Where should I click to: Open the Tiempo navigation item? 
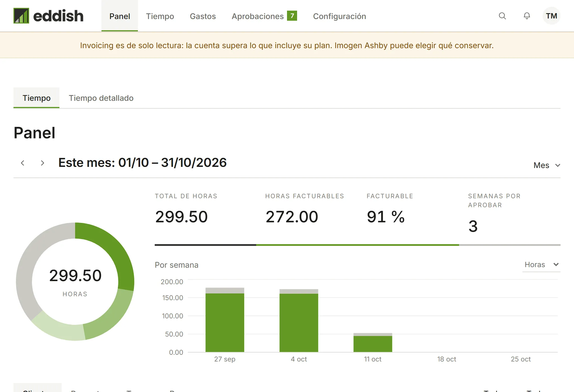point(160,16)
